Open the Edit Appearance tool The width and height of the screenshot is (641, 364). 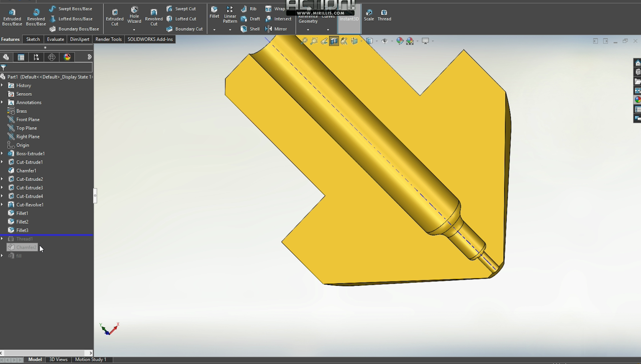(400, 41)
